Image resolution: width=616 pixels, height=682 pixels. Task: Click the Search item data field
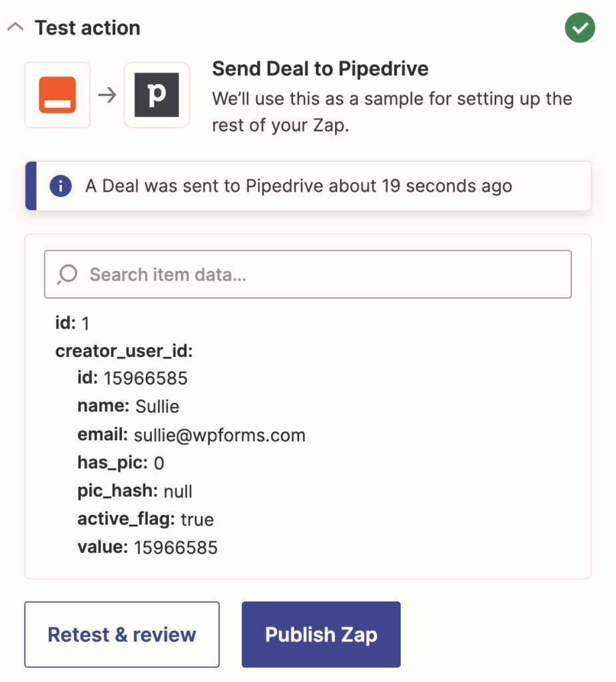(308, 274)
